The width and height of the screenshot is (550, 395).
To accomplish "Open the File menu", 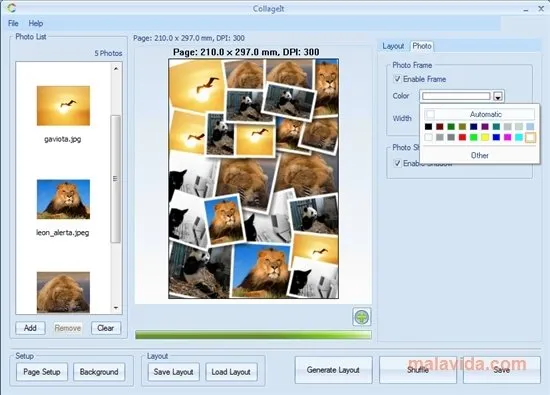I will pyautogui.click(x=13, y=24).
